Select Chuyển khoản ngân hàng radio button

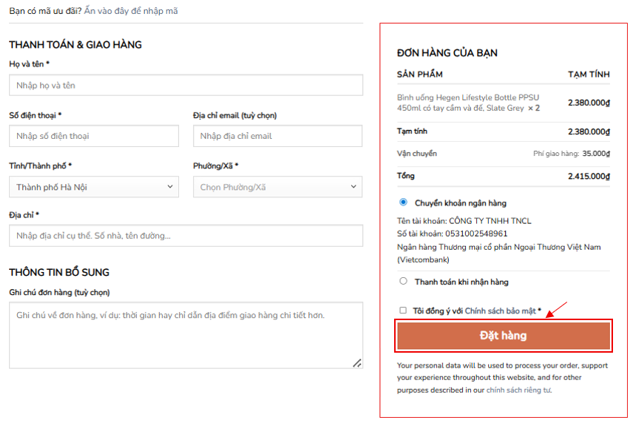(x=403, y=202)
